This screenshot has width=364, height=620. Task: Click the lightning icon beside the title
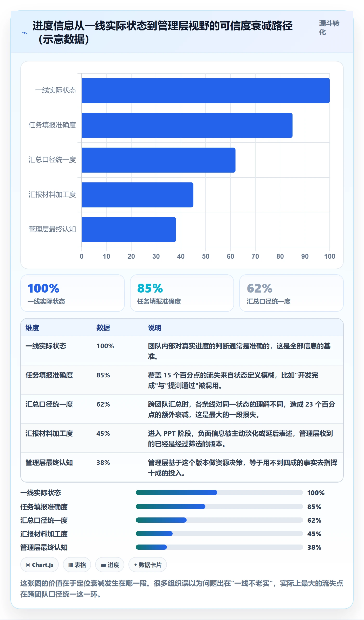(x=25, y=33)
